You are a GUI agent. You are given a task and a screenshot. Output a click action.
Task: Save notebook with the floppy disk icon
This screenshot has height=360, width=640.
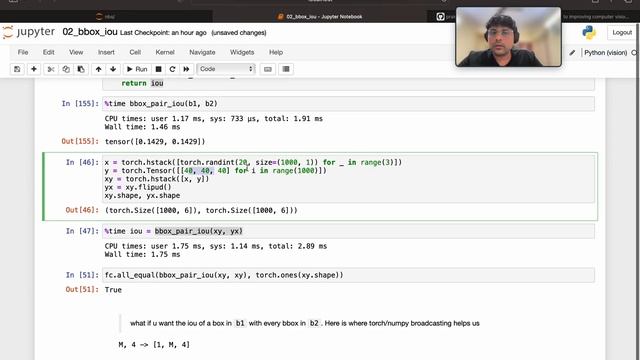pos(17,69)
